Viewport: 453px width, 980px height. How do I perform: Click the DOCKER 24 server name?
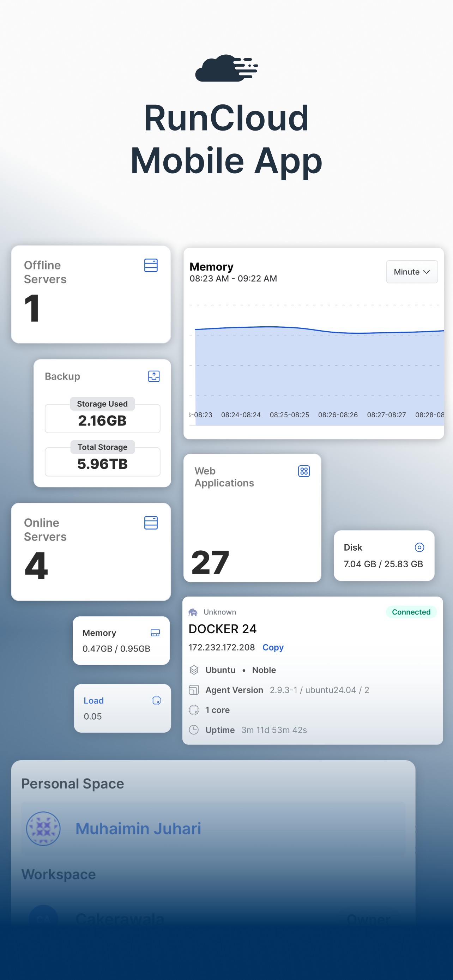(223, 629)
